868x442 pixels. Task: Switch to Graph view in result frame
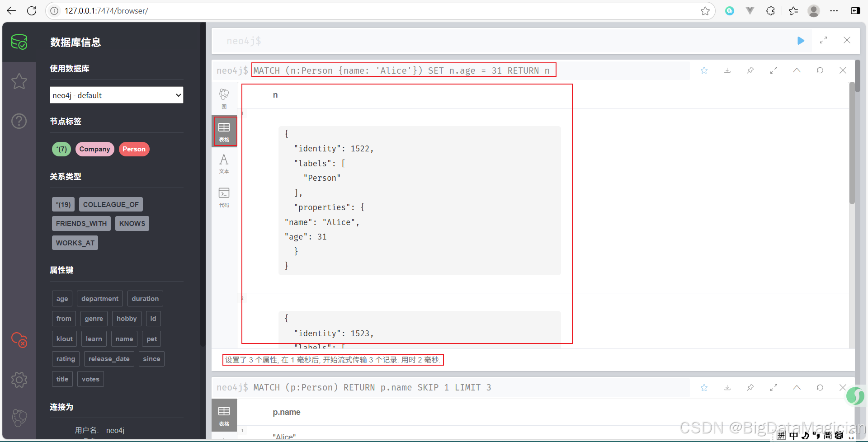point(224,99)
